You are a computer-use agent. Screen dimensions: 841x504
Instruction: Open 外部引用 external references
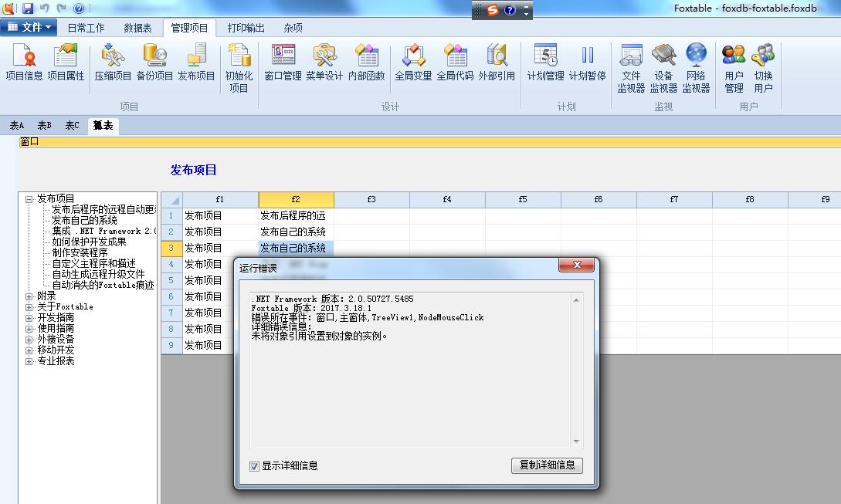point(497,63)
